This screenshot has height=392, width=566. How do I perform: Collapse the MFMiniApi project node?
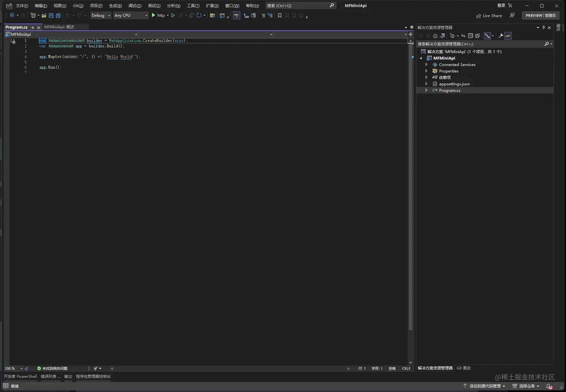(x=421, y=58)
